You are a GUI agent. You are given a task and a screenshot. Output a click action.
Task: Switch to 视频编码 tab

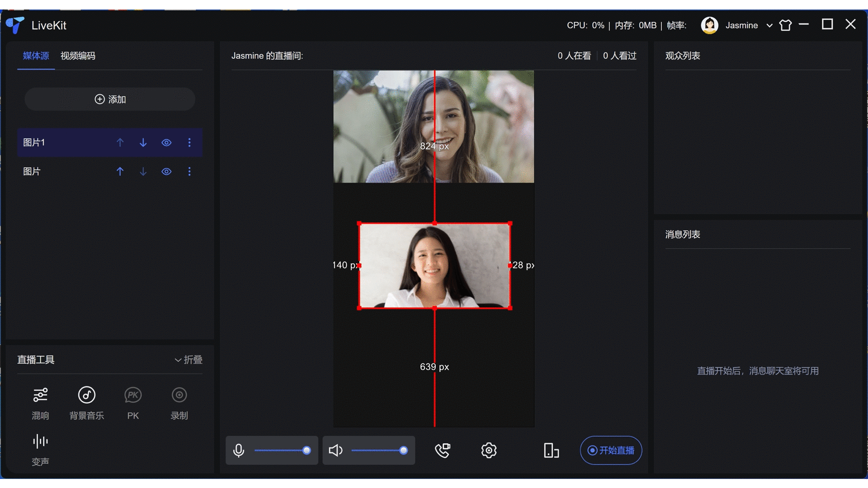point(78,56)
